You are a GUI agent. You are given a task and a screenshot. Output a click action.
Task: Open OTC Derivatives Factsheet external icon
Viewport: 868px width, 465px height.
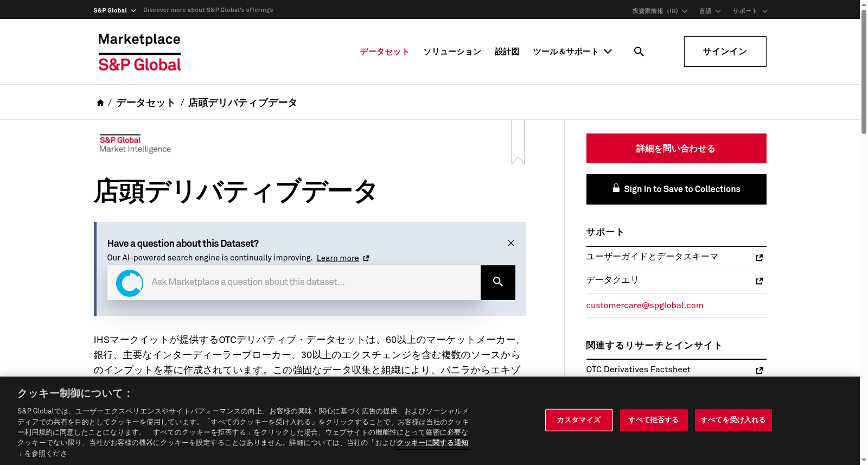[759, 371]
